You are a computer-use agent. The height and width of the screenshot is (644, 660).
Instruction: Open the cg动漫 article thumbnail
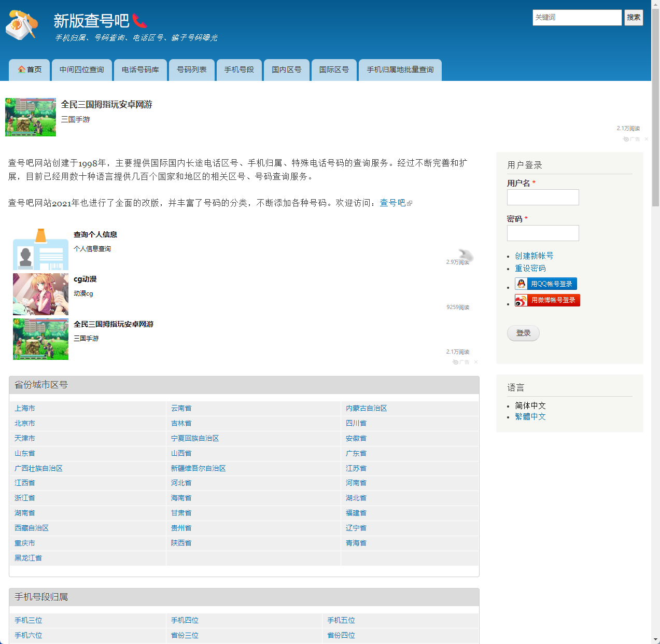(x=40, y=294)
